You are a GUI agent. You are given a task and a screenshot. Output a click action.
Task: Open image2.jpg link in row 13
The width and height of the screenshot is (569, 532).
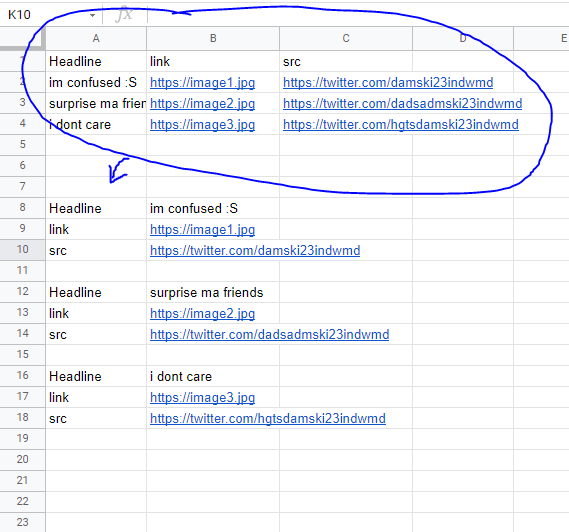tap(202, 314)
